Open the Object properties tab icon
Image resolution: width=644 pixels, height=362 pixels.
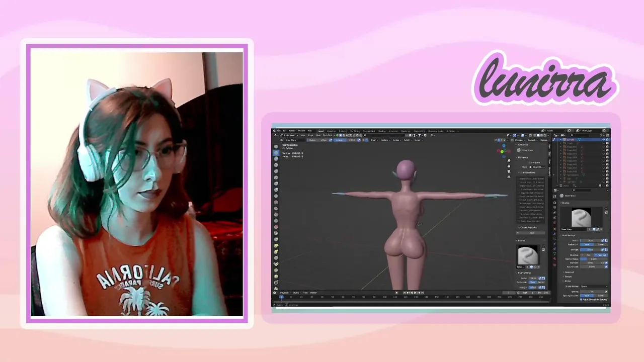tap(554, 229)
